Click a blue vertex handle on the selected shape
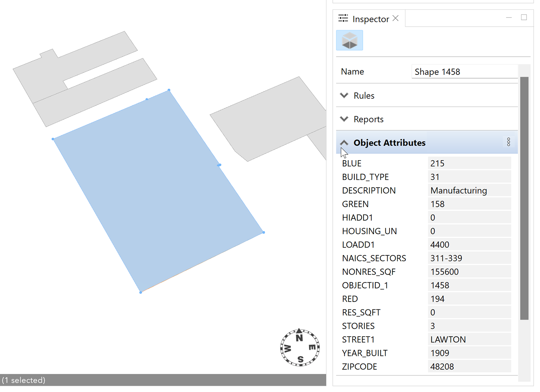The image size is (540, 392). point(168,90)
